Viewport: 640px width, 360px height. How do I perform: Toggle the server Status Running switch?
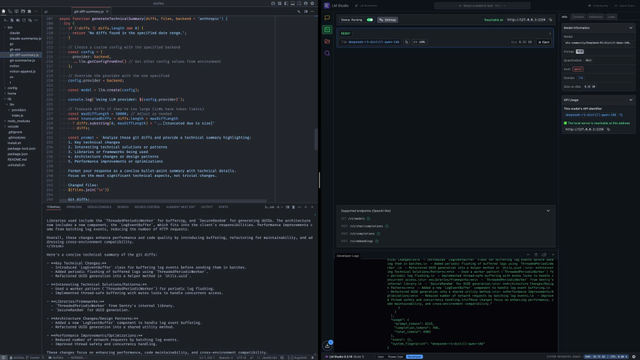(x=370, y=20)
